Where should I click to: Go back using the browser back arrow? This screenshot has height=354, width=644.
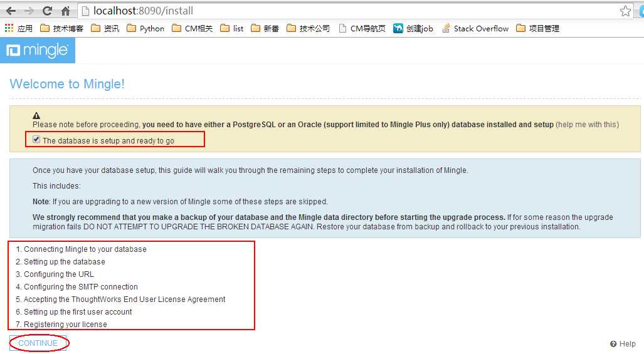pos(11,11)
